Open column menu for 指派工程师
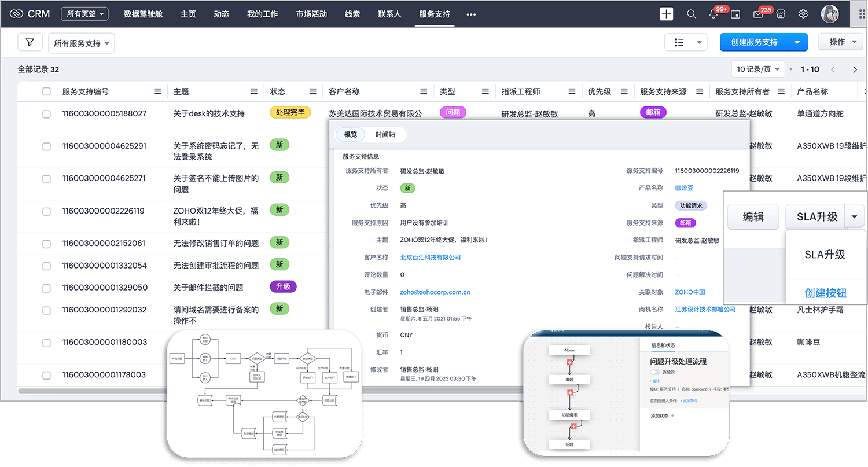Image resolution: width=868 pixels, height=467 pixels. pos(572,91)
